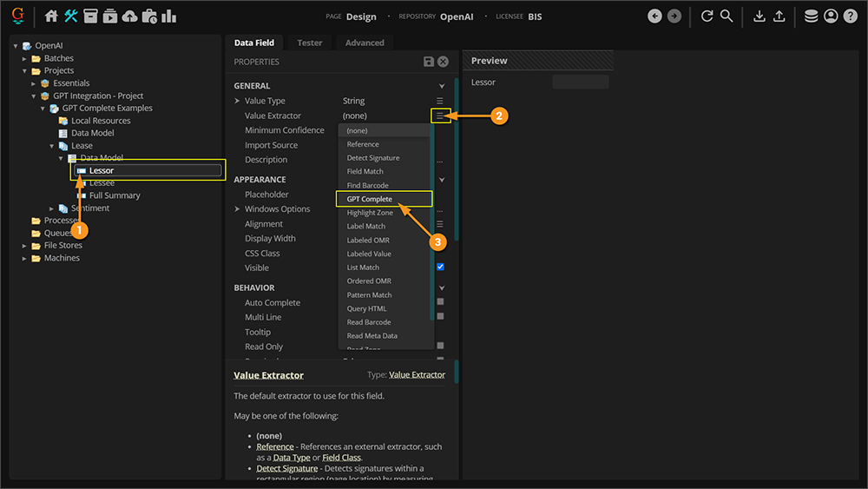Follow the Value Extractor type link

point(417,375)
